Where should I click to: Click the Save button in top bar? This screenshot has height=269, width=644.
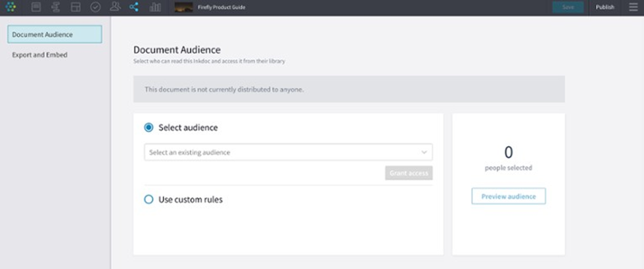pos(568,7)
